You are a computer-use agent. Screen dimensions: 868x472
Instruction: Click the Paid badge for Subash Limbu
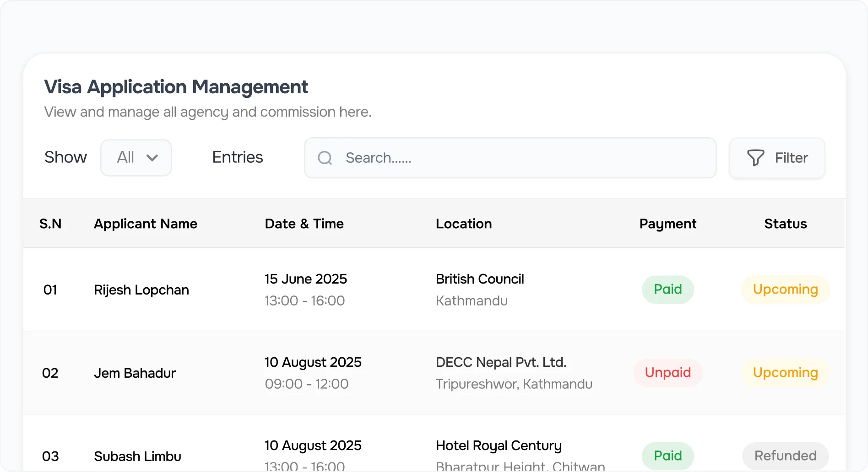[667, 456]
